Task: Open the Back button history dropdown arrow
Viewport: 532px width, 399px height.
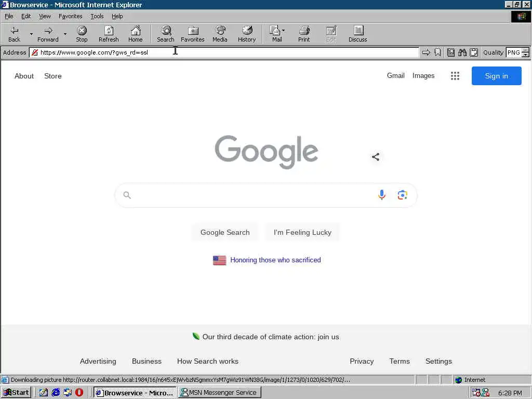Action: pyautogui.click(x=31, y=34)
